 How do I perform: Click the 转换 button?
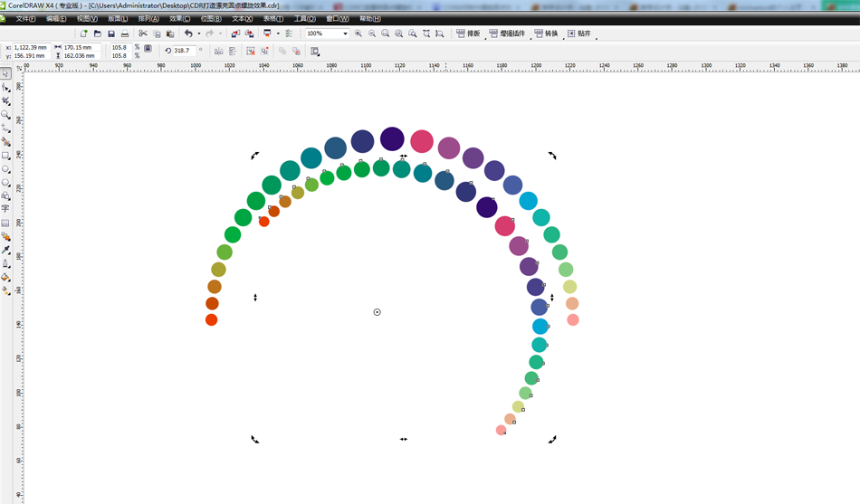tap(546, 33)
